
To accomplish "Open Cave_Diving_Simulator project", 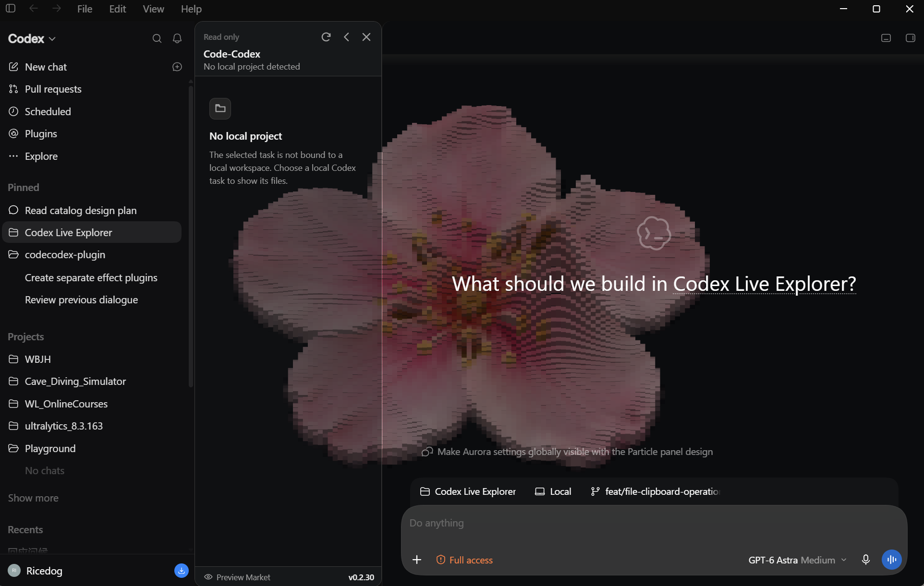I will point(75,381).
